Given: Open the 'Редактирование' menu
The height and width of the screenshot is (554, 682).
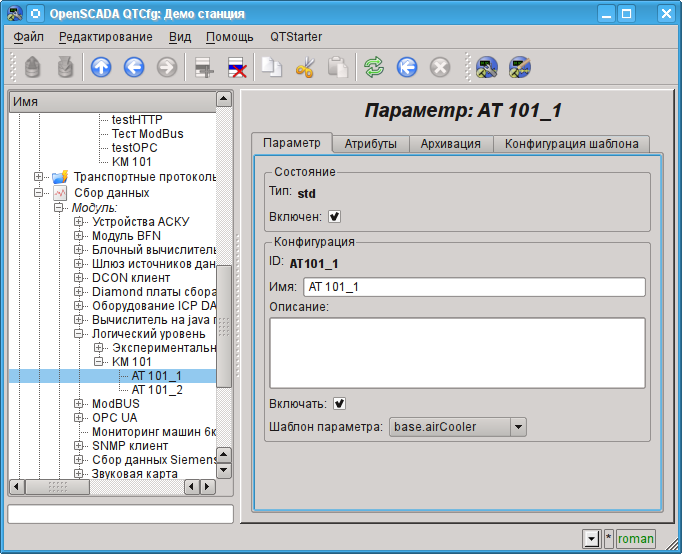Looking at the screenshot, I should (x=105, y=37).
